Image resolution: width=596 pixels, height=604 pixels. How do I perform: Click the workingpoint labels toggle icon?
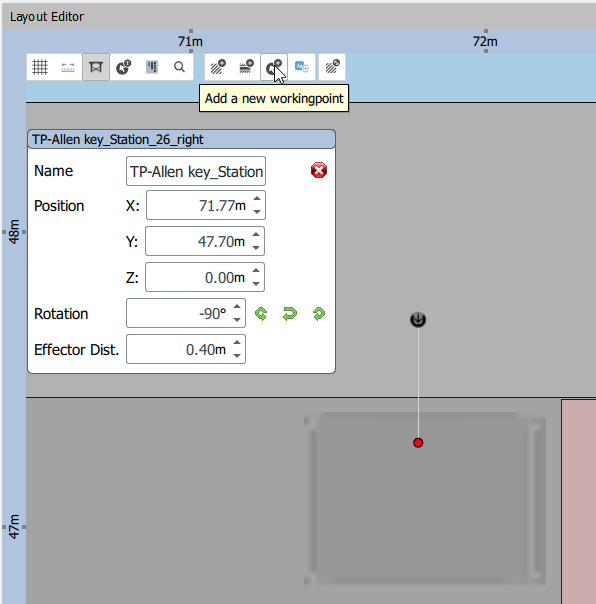(x=124, y=67)
